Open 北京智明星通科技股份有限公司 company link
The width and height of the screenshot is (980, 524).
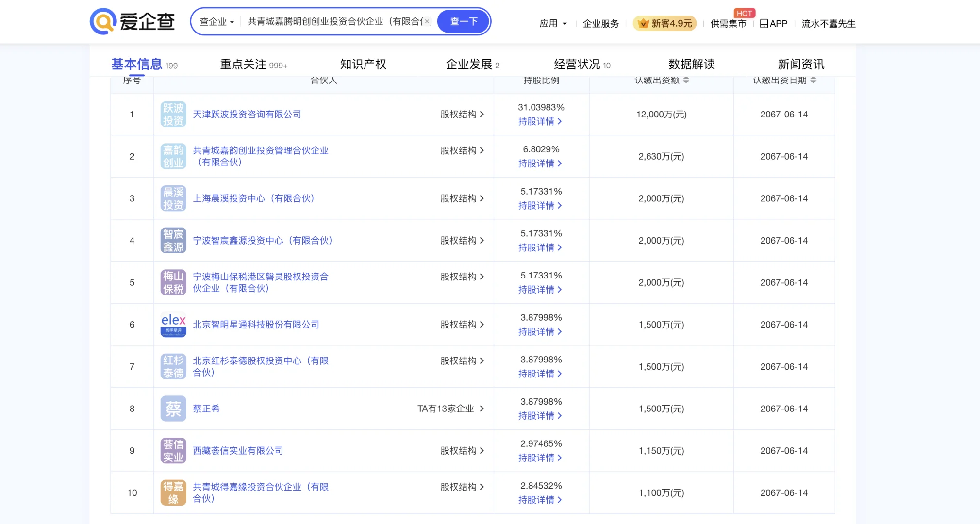pyautogui.click(x=256, y=325)
